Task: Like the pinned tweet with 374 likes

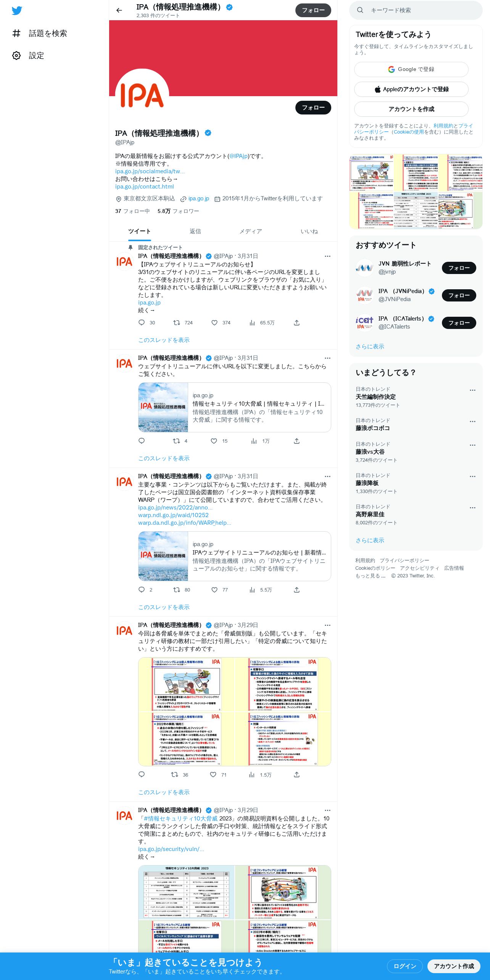Action: (x=221, y=323)
